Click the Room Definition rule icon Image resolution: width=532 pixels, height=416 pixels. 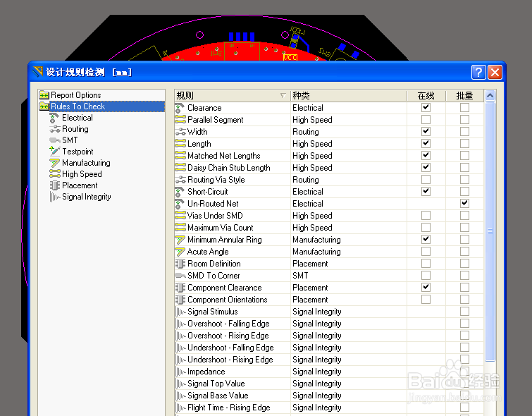pos(180,264)
